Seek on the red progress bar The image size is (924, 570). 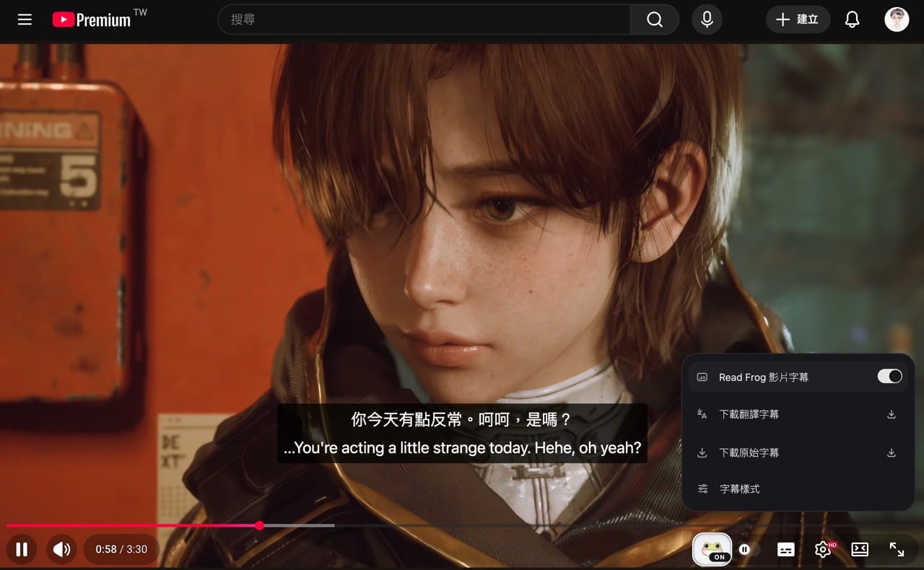[133, 526]
